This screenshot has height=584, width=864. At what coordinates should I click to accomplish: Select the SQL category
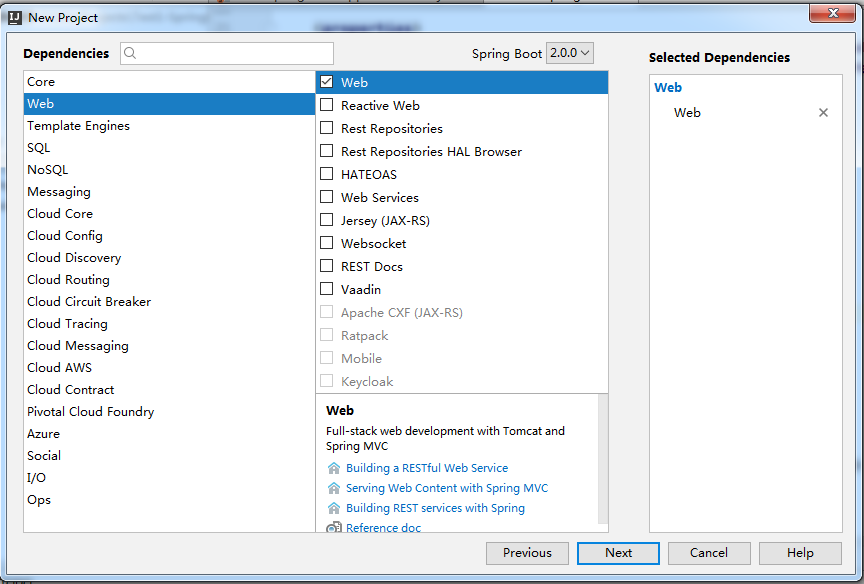click(x=169, y=148)
